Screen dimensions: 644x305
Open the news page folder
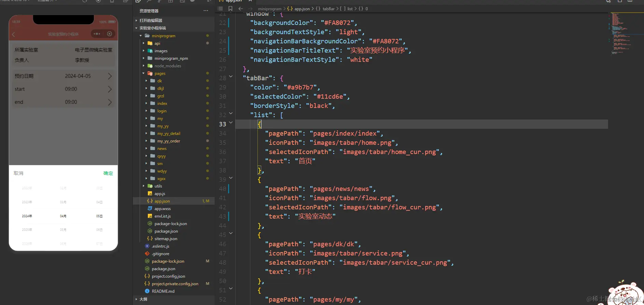(x=162, y=149)
